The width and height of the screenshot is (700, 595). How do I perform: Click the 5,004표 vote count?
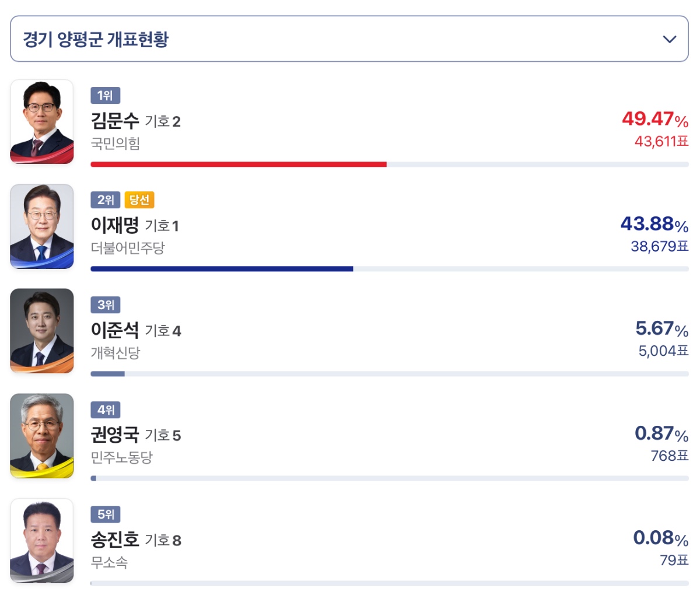point(663,351)
